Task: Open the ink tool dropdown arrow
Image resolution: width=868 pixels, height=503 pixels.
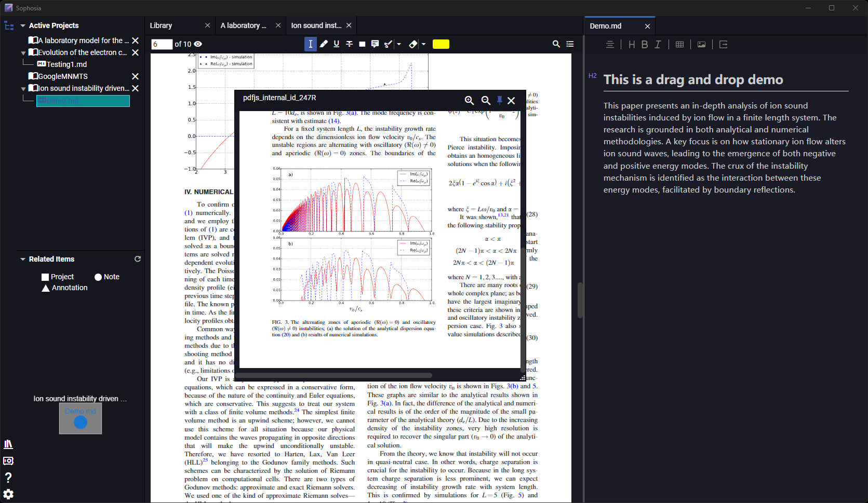Action: click(399, 44)
